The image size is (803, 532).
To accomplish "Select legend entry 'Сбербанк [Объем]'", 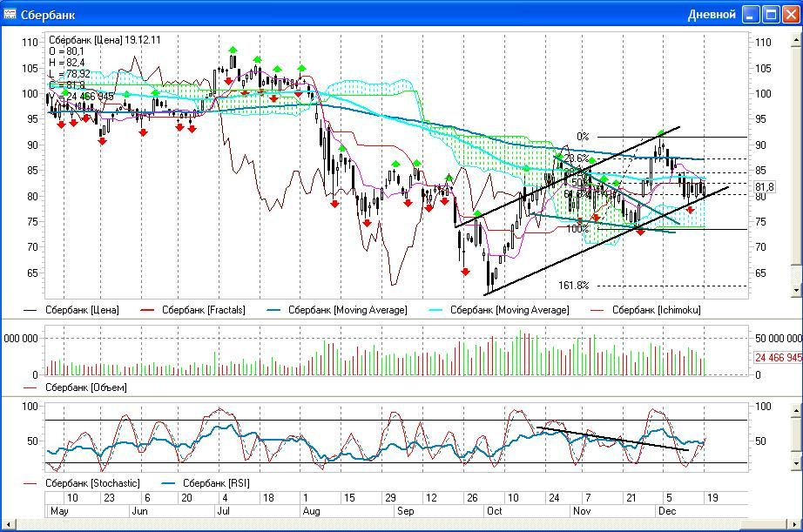I will (75, 387).
